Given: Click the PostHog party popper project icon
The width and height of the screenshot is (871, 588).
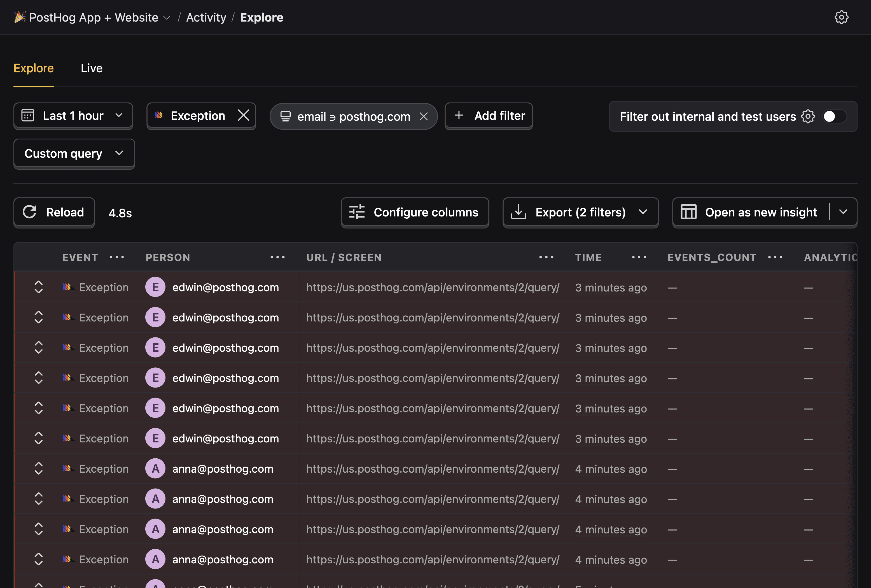Looking at the screenshot, I should point(20,17).
